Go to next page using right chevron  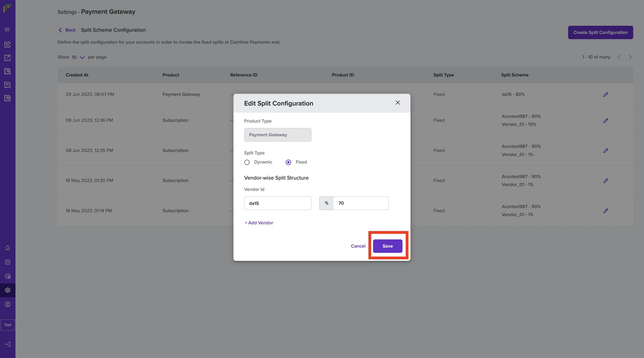click(x=630, y=57)
